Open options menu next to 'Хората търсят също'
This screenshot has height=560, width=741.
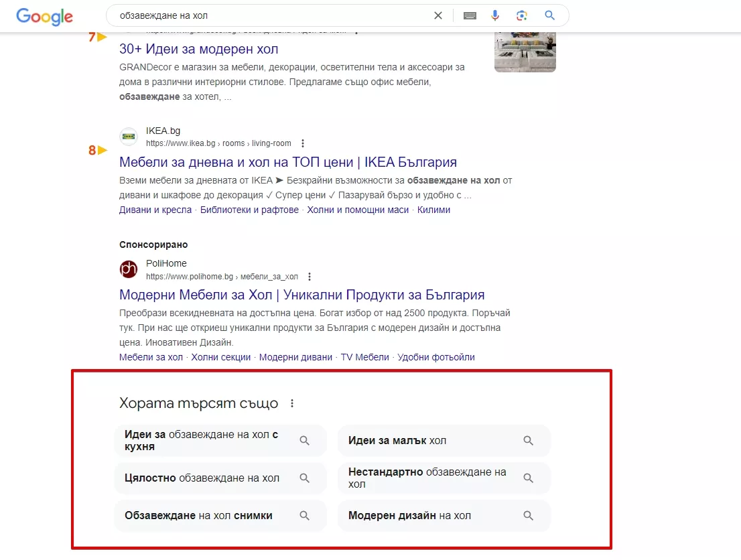pyautogui.click(x=292, y=403)
